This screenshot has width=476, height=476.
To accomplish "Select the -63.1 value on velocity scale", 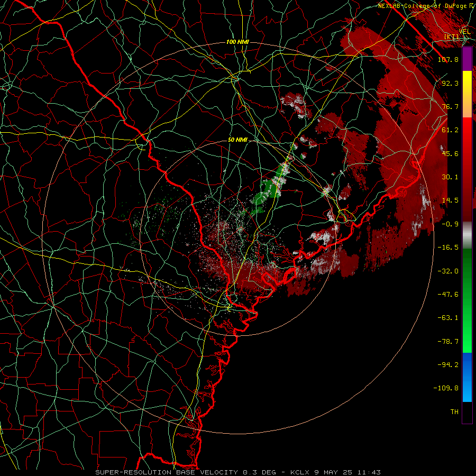I will [448, 318].
